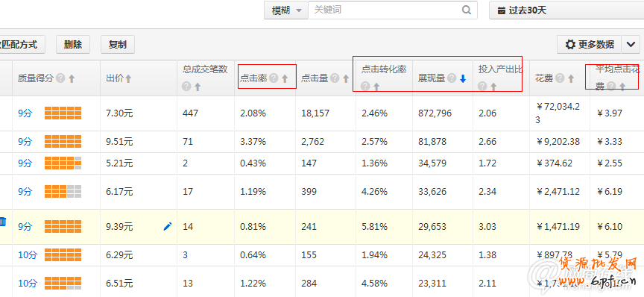644x297 pixels.
Task: Click help icon under 投入产出比
Action: pyautogui.click(x=482, y=87)
